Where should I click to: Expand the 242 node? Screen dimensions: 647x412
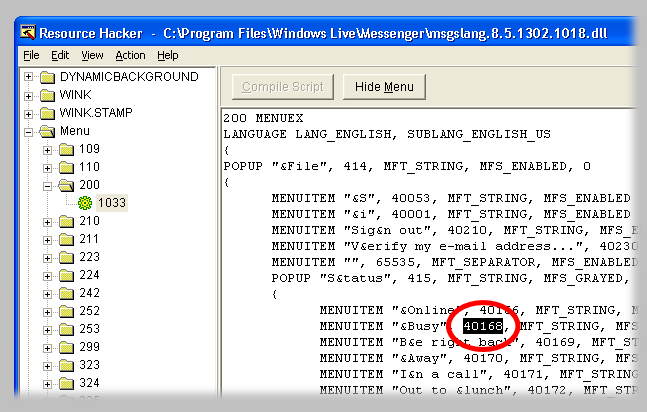pos(47,294)
